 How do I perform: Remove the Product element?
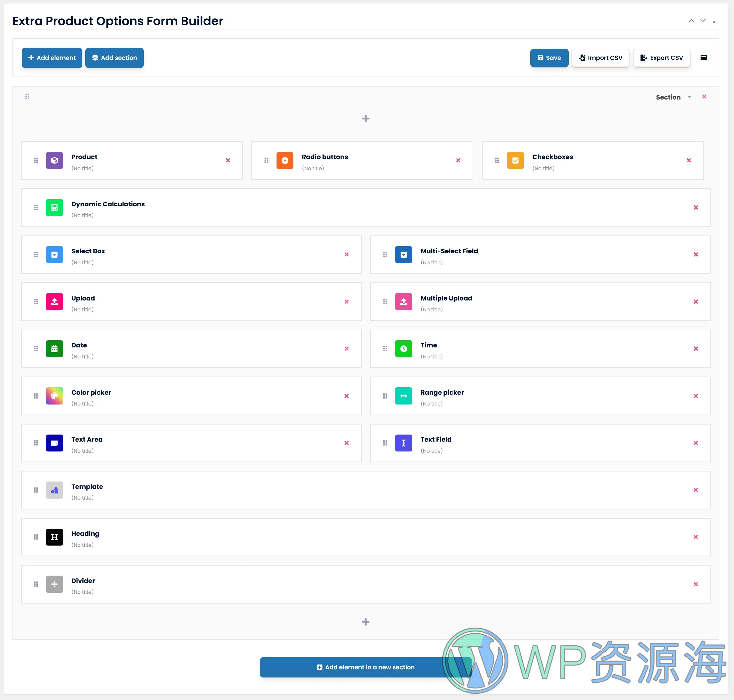point(228,160)
